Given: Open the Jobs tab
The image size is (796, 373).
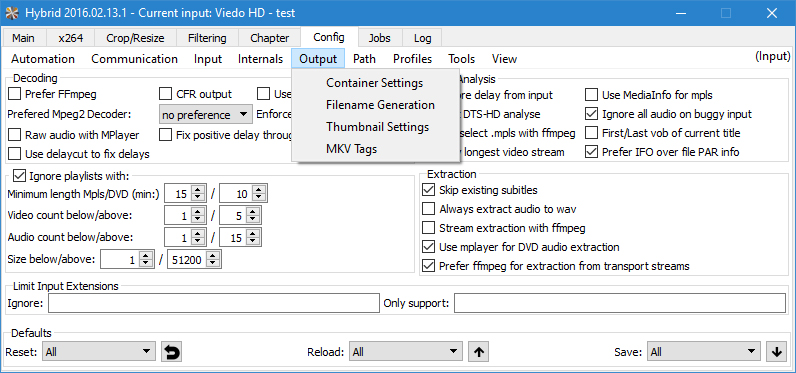Looking at the screenshot, I should (x=380, y=38).
